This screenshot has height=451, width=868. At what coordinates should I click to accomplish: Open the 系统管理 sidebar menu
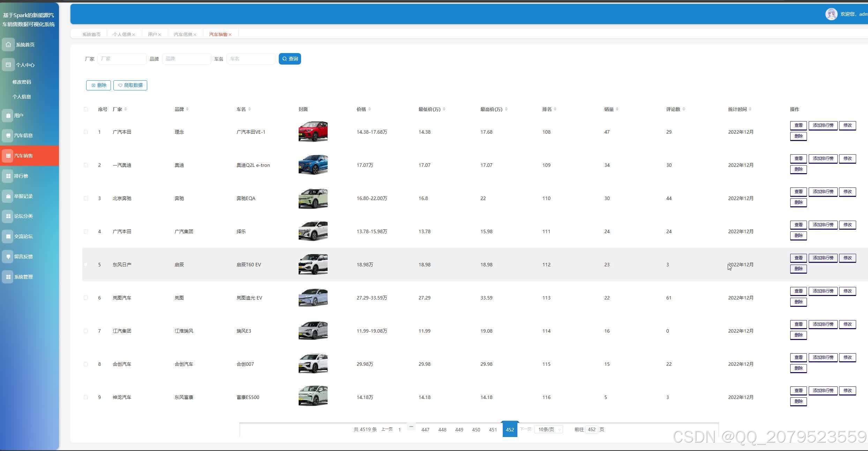[23, 277]
